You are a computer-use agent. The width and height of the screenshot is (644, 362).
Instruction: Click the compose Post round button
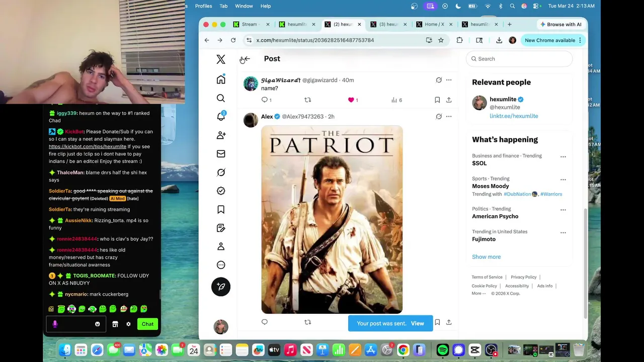click(221, 287)
